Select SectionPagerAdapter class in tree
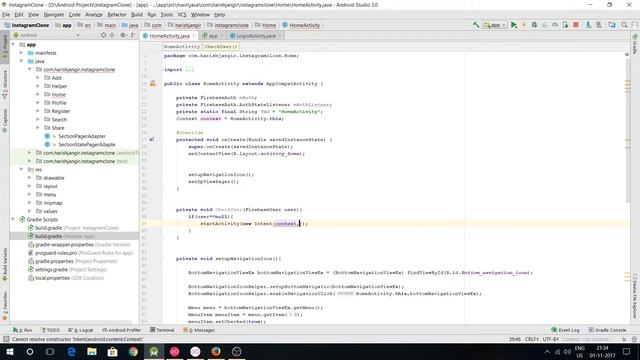Image resolution: width=640 pixels, height=360 pixels. (82, 136)
